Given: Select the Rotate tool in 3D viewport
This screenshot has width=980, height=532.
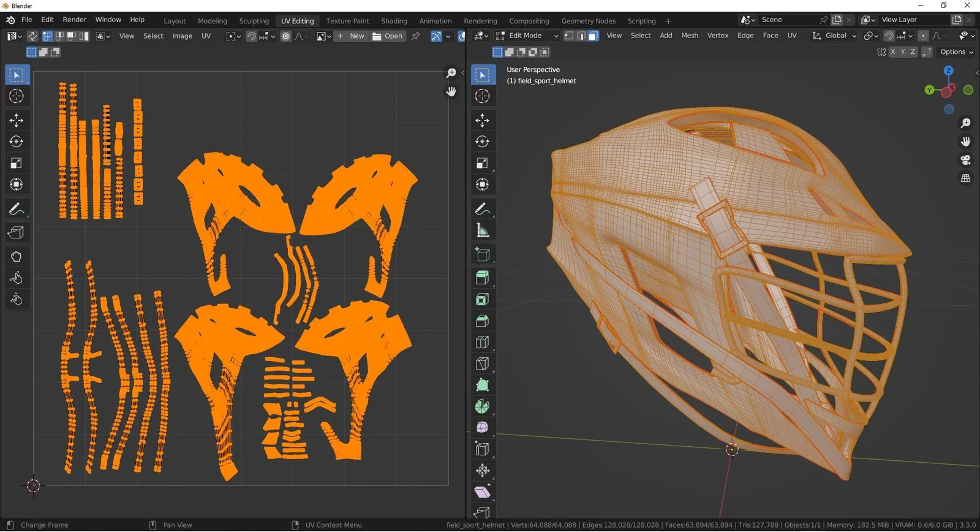Looking at the screenshot, I should [x=483, y=142].
